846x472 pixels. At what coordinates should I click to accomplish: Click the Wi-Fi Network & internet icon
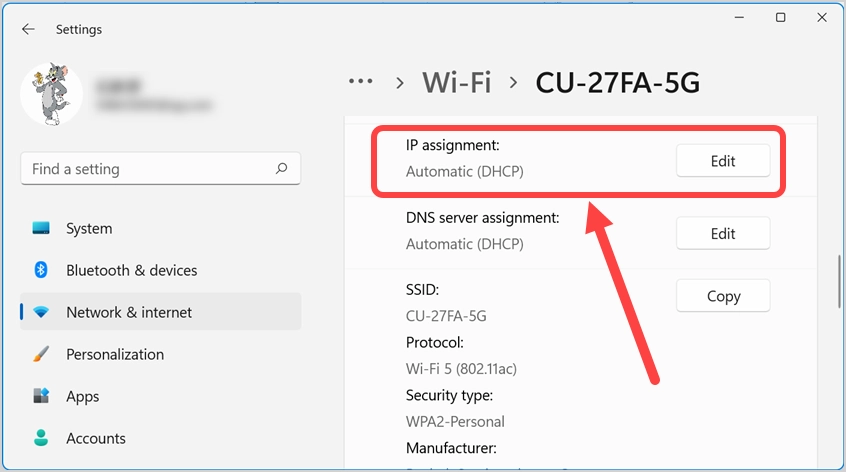click(41, 312)
